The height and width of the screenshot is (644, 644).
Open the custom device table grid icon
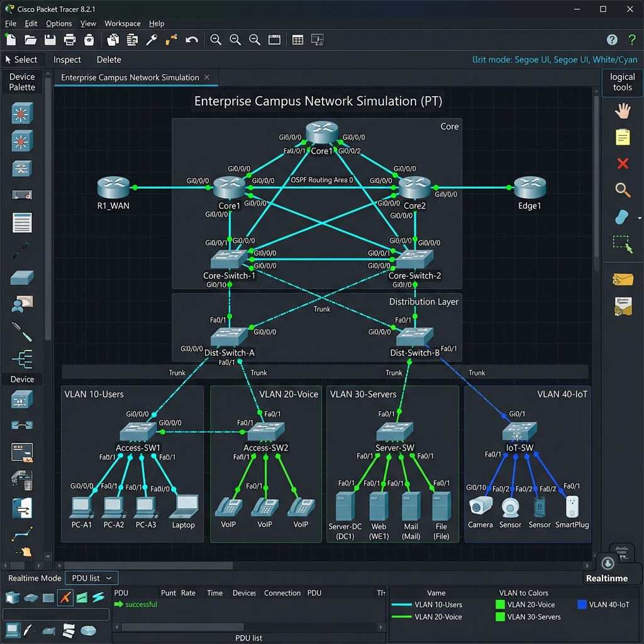click(x=297, y=40)
